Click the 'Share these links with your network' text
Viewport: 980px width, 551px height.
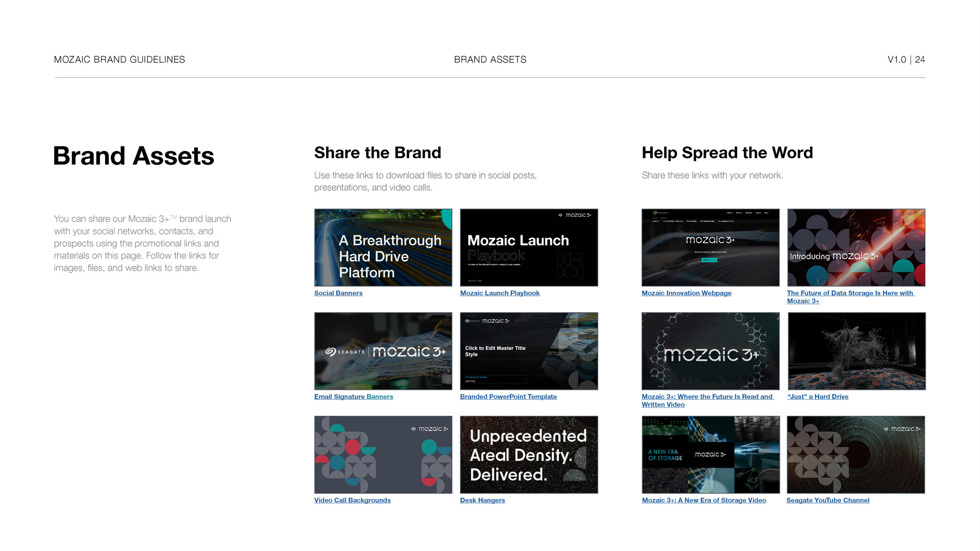pos(712,175)
